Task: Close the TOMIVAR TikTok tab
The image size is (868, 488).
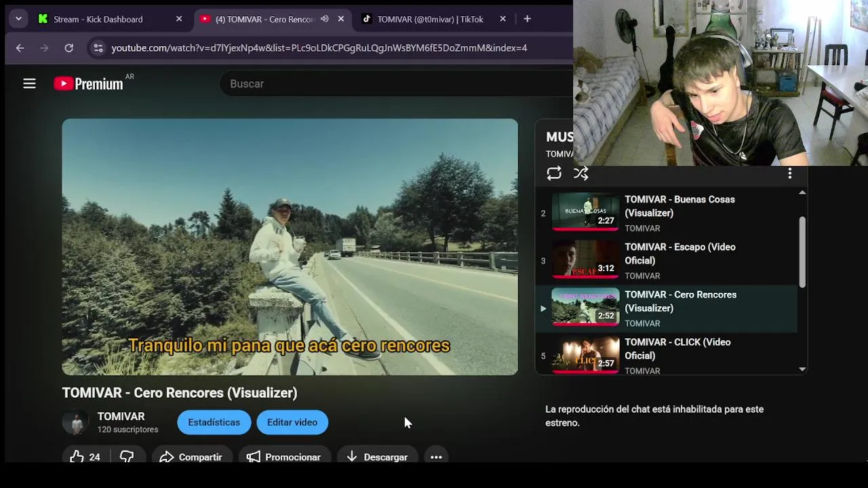Action: coord(502,19)
